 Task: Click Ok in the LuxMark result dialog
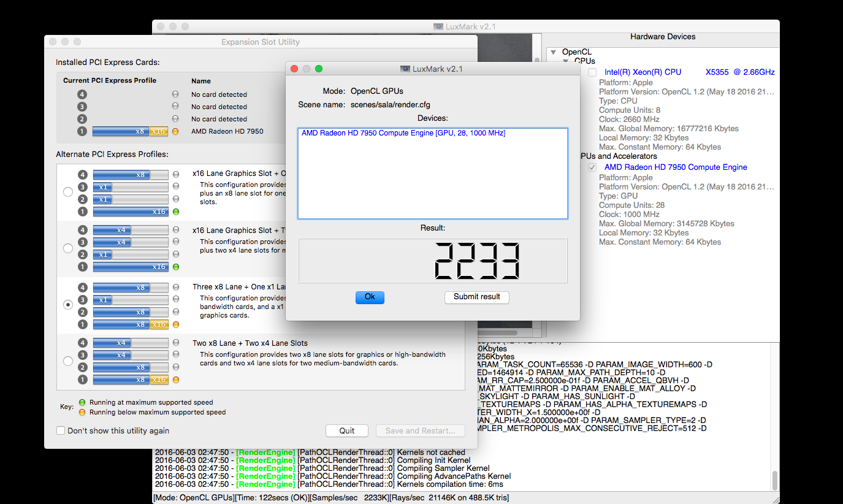click(x=370, y=297)
